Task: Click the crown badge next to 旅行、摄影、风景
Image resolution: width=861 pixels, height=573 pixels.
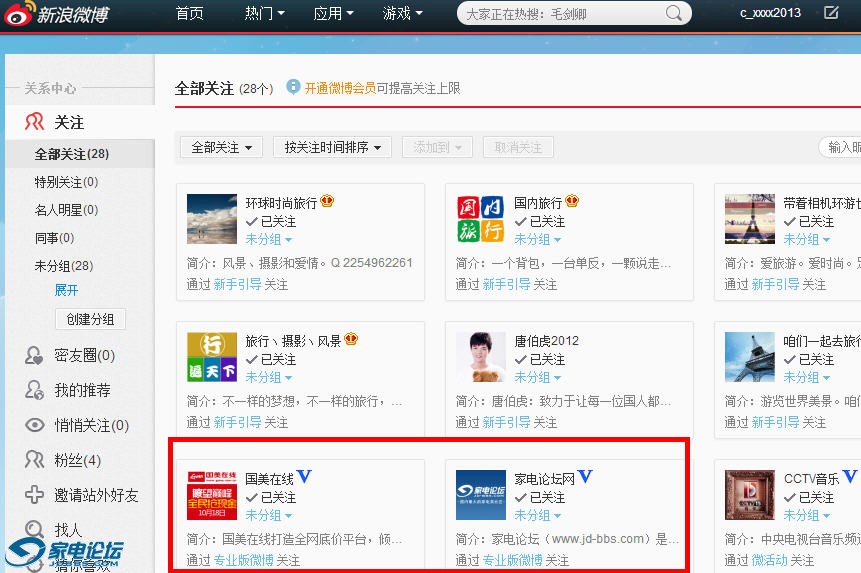Action: tap(351, 339)
